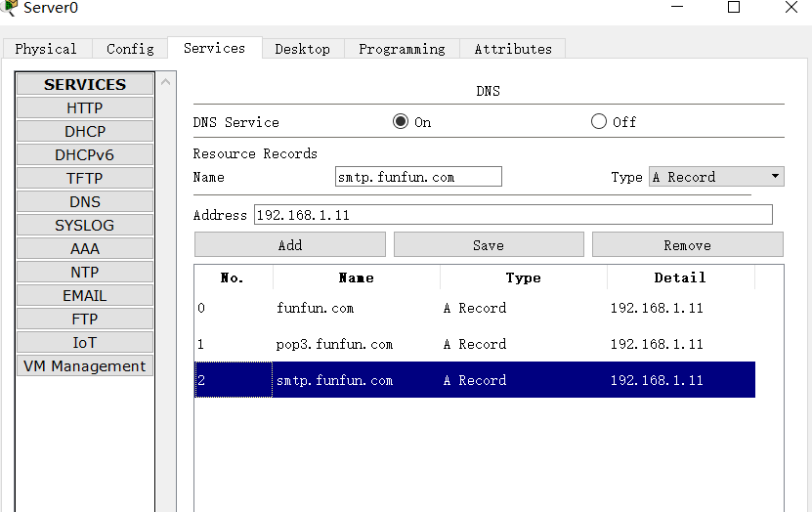Click the services list scroll-up arrow
Screen dimensions: 812x512
pyautogui.click(x=166, y=82)
